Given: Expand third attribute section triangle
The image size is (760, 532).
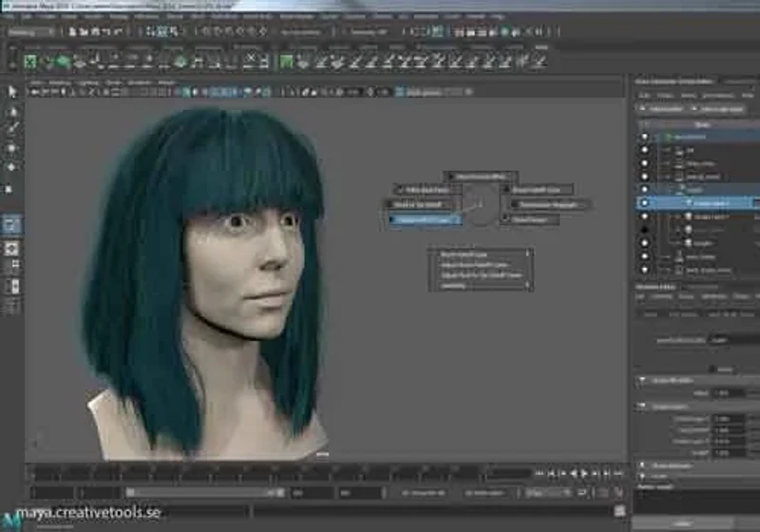Looking at the screenshot, I should 642,465.
